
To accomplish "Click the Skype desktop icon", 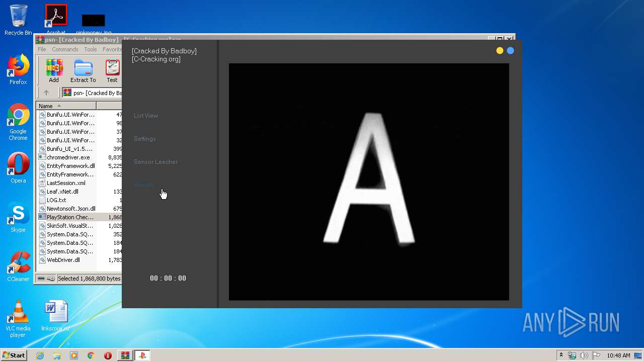I will click(18, 218).
